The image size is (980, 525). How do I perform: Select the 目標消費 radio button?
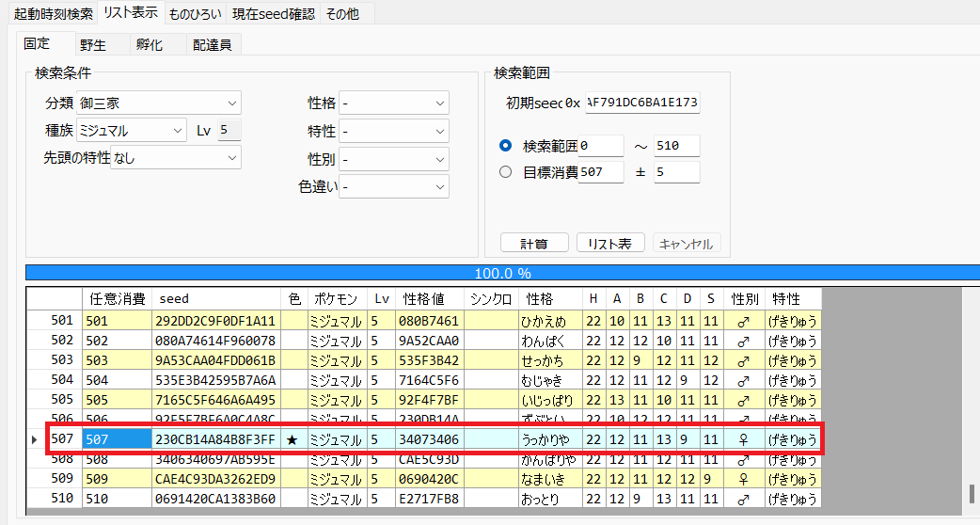coord(506,172)
